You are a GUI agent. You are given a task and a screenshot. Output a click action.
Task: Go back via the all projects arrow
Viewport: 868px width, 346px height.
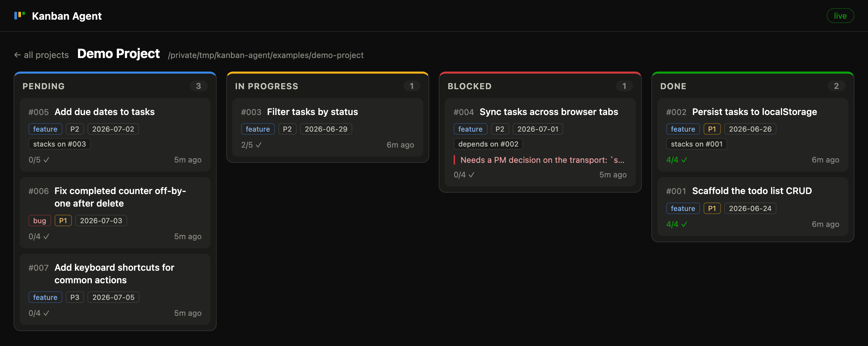point(17,55)
